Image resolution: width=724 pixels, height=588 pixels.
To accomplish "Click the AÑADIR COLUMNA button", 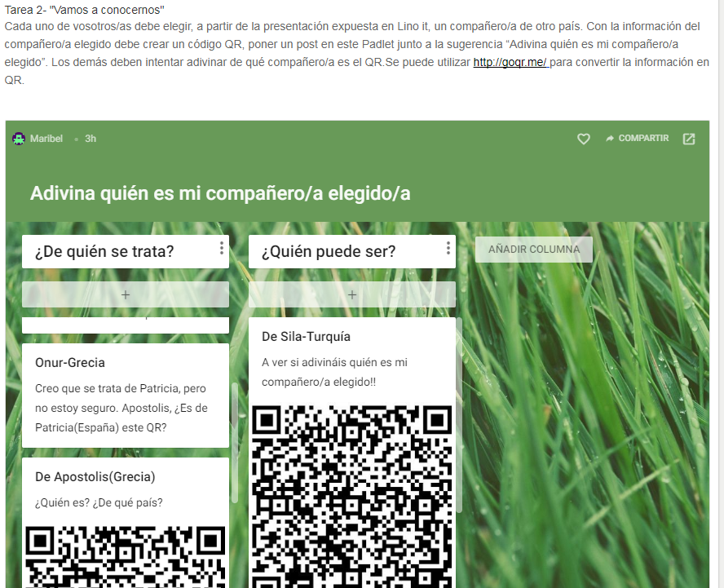I will (x=534, y=250).
